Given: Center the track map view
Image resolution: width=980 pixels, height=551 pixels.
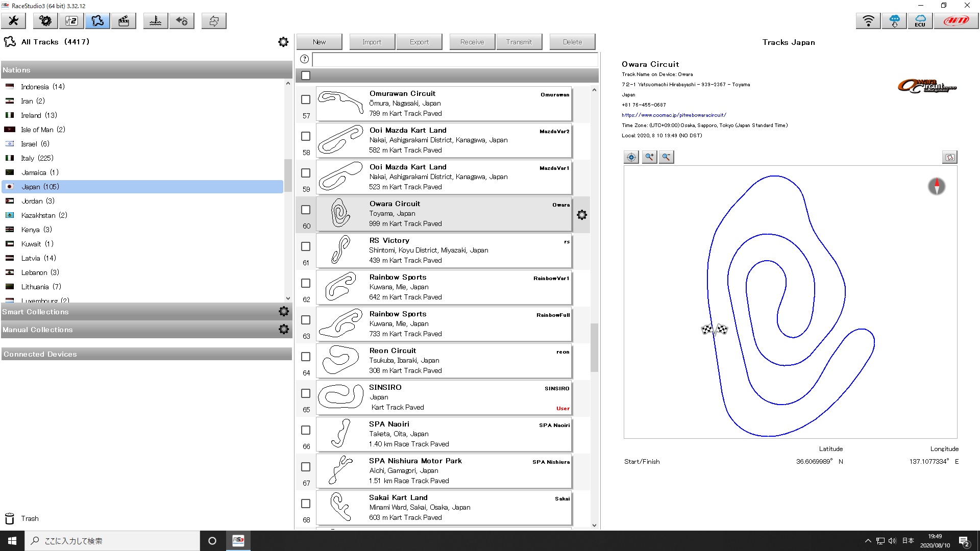Looking at the screenshot, I should pos(631,157).
